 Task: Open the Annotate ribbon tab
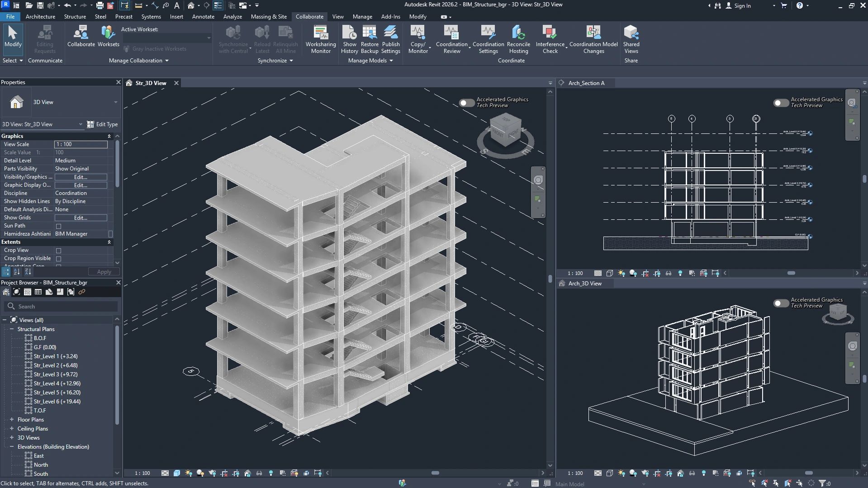point(203,17)
